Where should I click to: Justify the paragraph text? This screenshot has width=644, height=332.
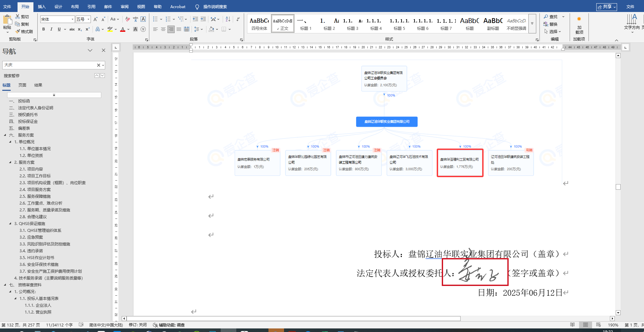[x=179, y=29]
